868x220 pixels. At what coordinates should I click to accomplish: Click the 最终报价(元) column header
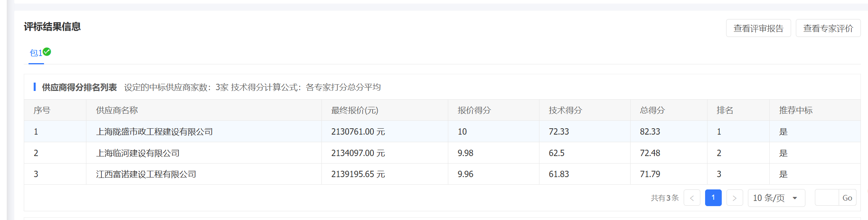click(355, 110)
